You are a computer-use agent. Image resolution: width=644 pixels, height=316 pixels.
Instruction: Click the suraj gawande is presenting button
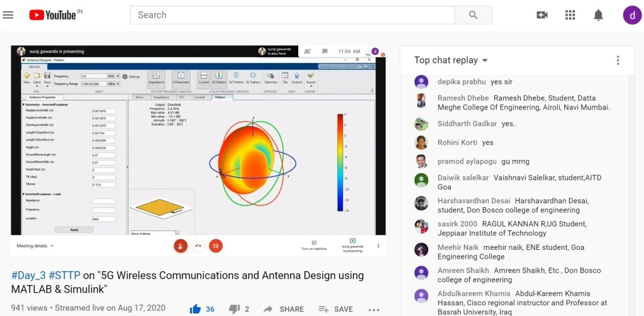[352, 245]
